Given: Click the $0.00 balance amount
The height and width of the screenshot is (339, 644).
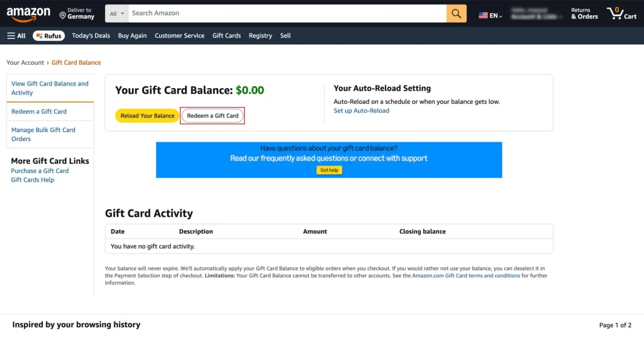Looking at the screenshot, I should click(x=250, y=91).
